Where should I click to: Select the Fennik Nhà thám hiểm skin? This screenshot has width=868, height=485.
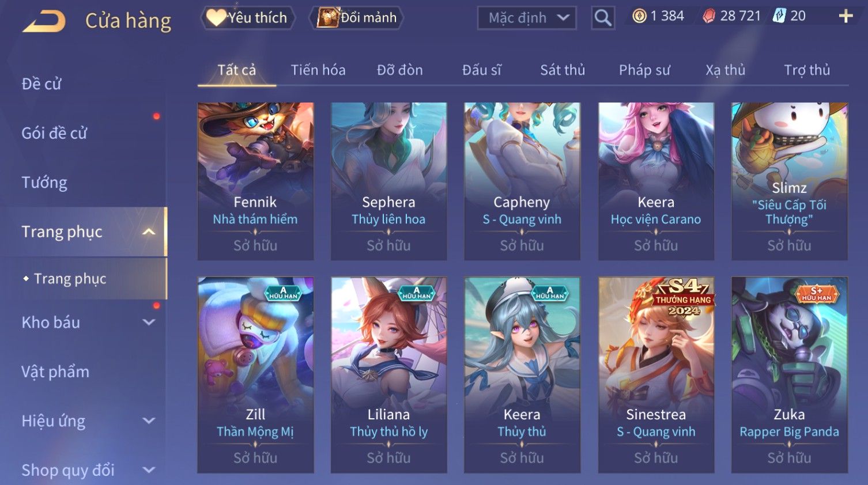[255, 181]
